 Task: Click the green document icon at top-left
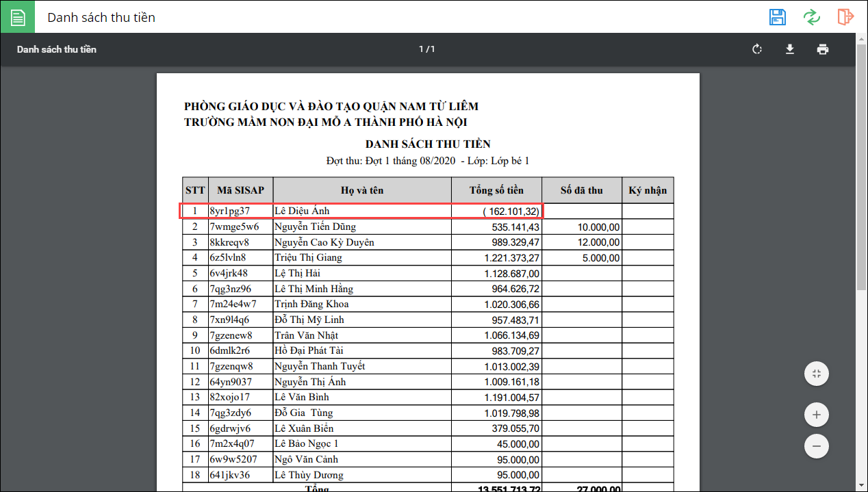(x=17, y=16)
